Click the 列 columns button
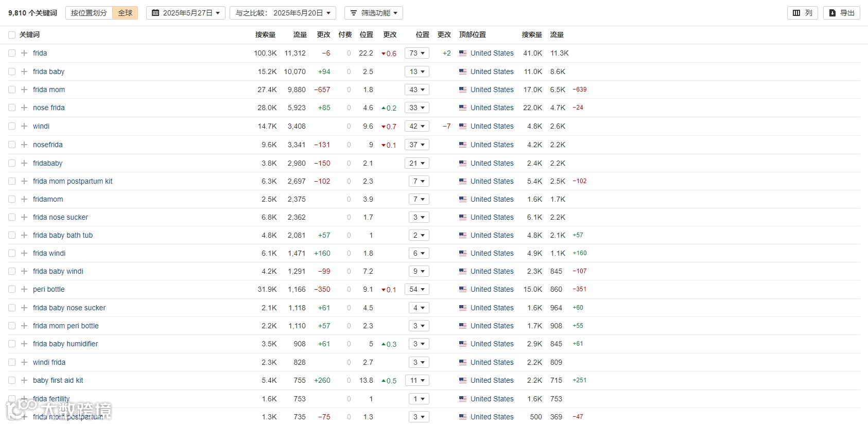 pos(803,13)
